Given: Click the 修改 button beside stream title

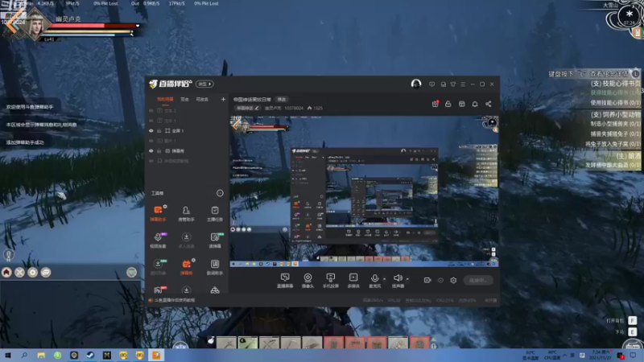Looking at the screenshot, I should coord(281,99).
